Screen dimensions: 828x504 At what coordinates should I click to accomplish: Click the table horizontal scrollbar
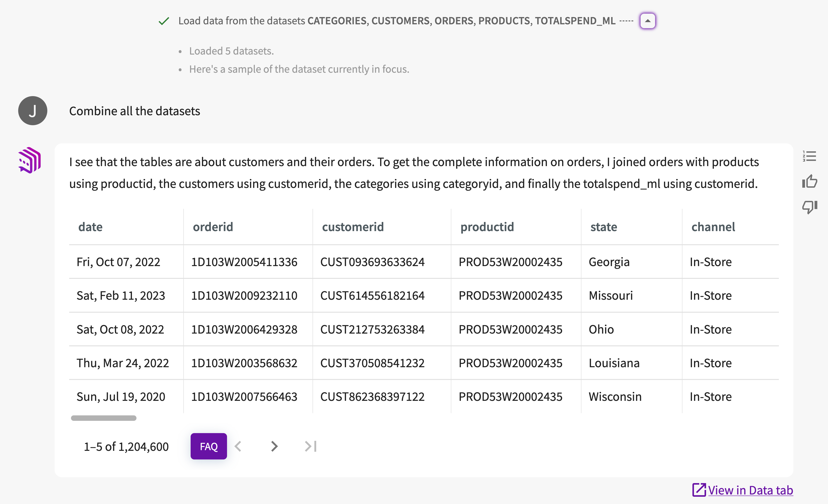(x=103, y=418)
